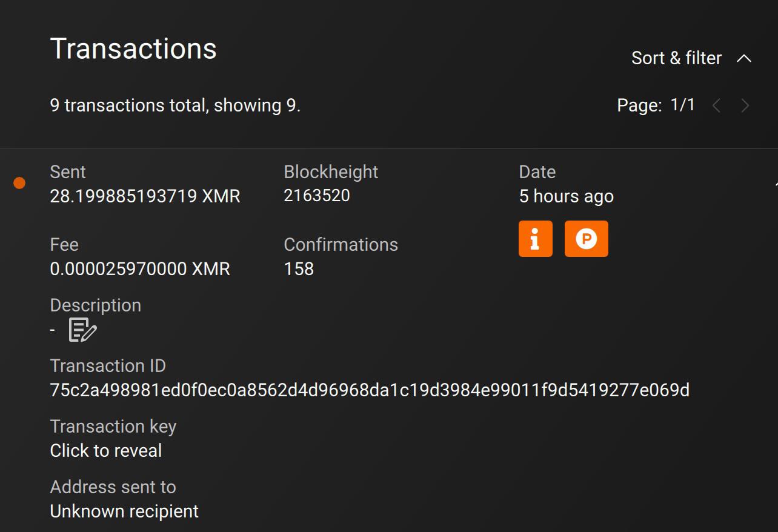Go to the previous page arrow
Image resolution: width=778 pixels, height=532 pixels.
tap(717, 106)
